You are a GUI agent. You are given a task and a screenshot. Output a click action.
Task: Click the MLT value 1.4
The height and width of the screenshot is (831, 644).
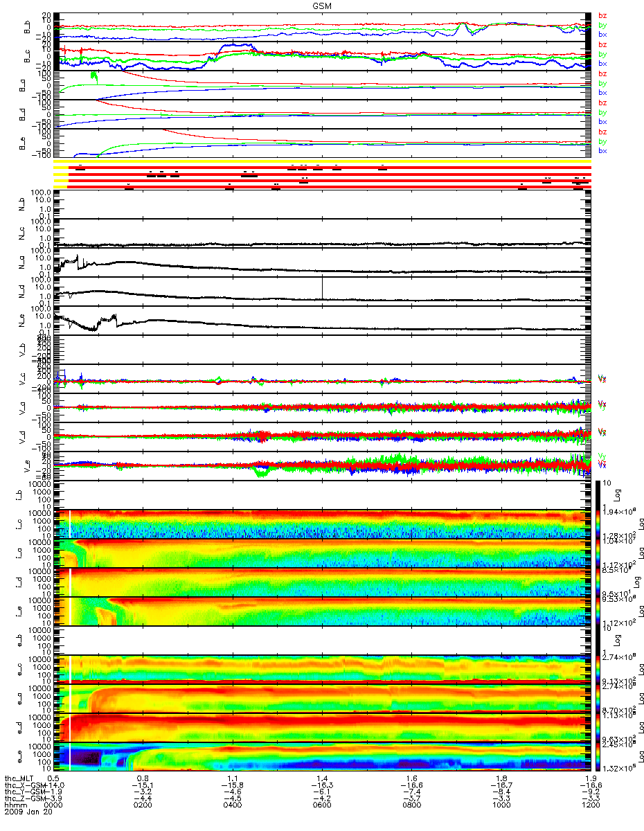tap(323, 778)
